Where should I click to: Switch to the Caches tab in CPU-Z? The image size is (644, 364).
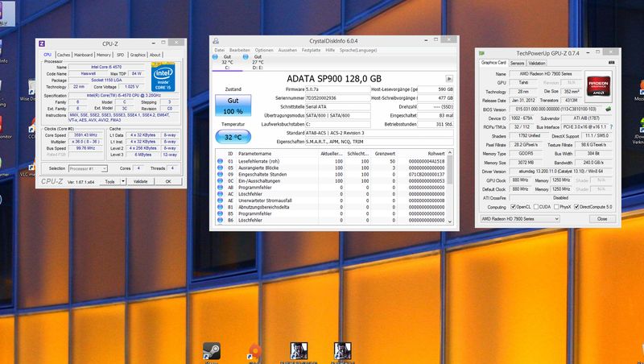point(64,55)
